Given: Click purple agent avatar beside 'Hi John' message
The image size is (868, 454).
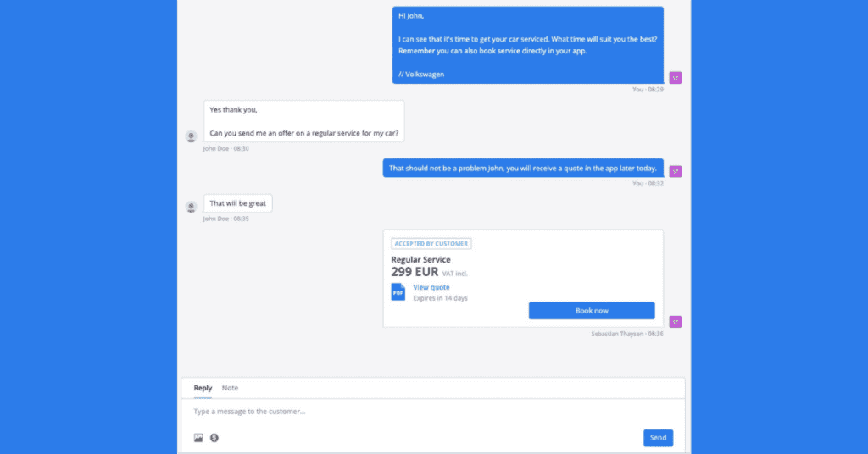Looking at the screenshot, I should point(676,78).
